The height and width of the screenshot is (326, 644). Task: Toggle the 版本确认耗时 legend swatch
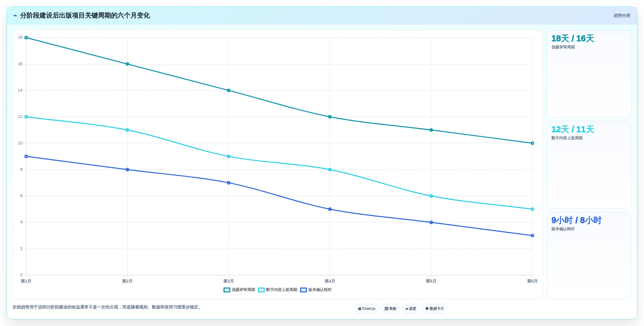(x=303, y=290)
